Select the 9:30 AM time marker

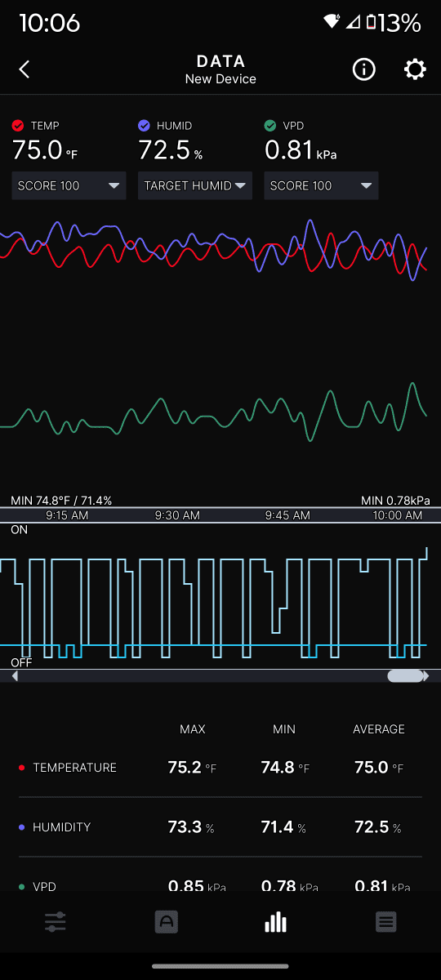tap(177, 515)
